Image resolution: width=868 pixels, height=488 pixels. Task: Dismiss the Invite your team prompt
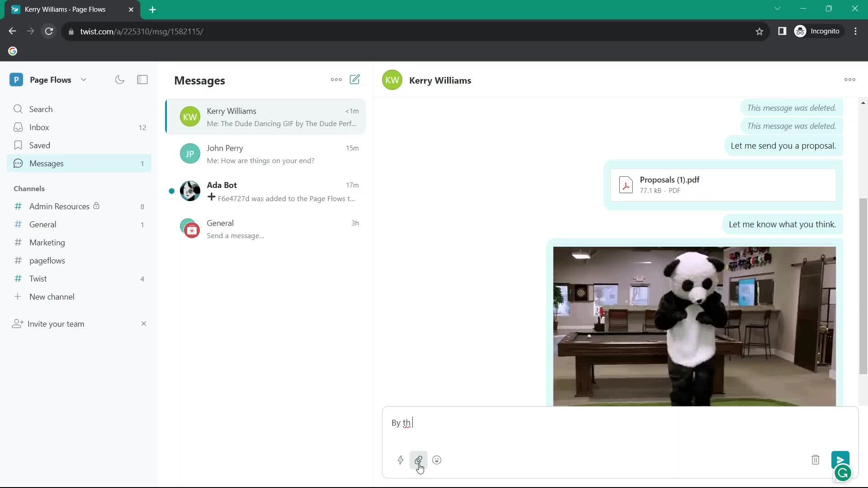pyautogui.click(x=144, y=324)
